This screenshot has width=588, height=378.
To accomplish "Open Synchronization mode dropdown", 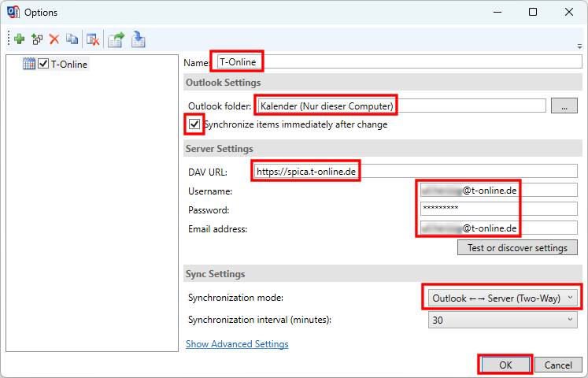I will [503, 298].
